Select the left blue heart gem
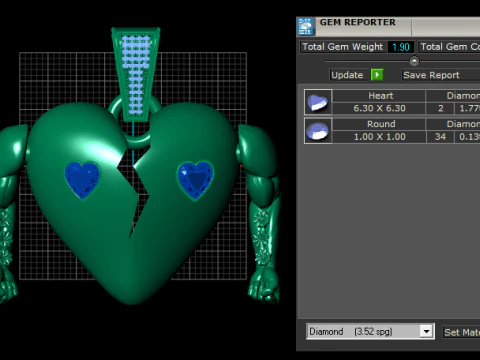The height and width of the screenshot is (360, 480). coord(82,180)
